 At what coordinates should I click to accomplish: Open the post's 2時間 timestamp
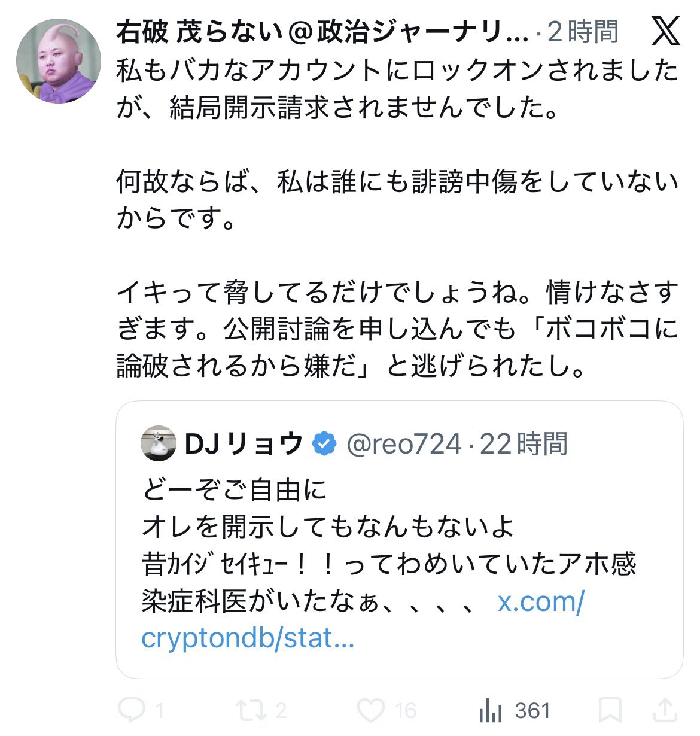point(583,32)
